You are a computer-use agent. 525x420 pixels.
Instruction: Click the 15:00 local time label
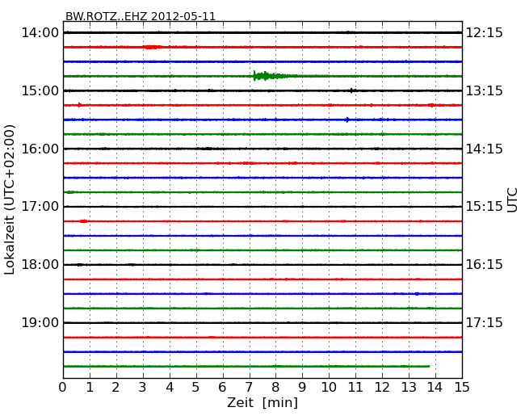(x=40, y=90)
